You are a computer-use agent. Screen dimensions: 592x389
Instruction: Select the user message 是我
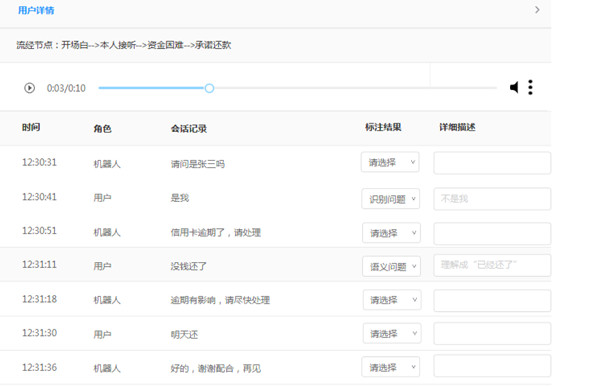(x=180, y=198)
